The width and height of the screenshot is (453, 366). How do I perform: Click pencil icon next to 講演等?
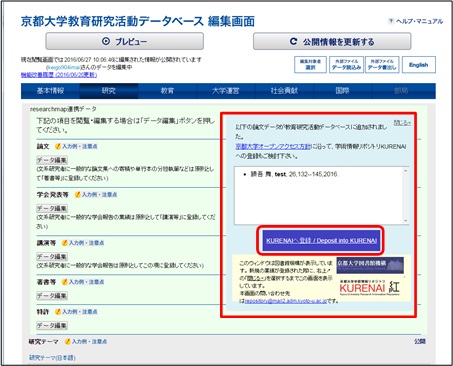pos(65,243)
